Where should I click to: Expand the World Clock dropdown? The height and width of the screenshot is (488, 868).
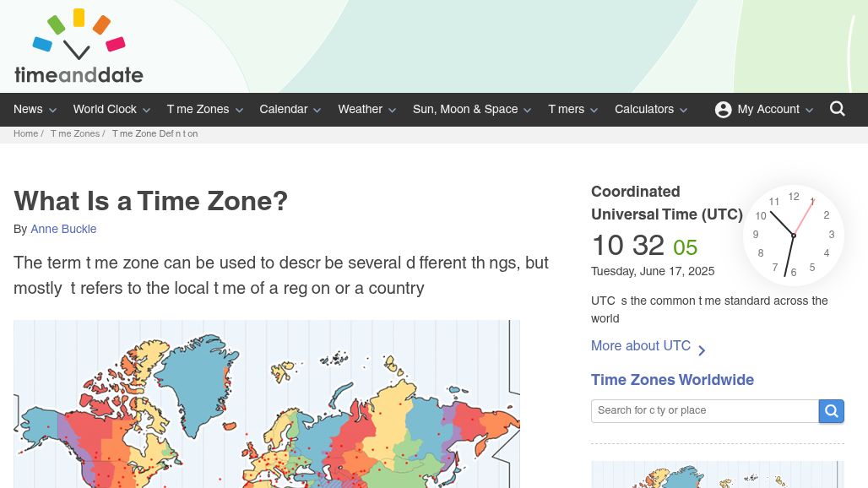click(111, 110)
